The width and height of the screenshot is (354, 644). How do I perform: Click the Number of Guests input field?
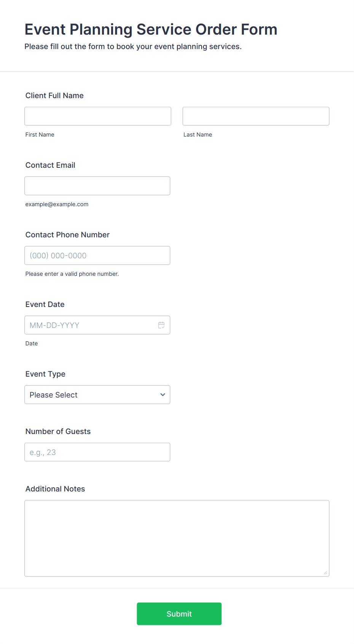coord(97,452)
